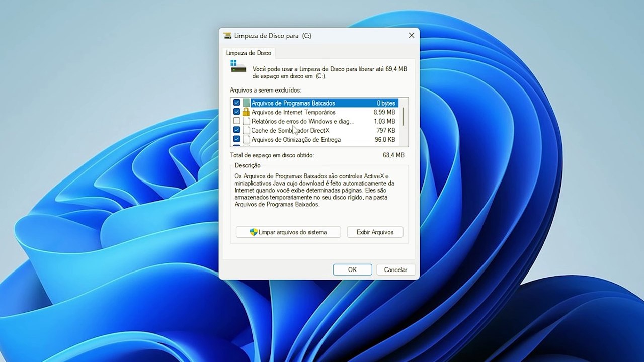
Task: Click the Descrição group label
Action: 248,165
